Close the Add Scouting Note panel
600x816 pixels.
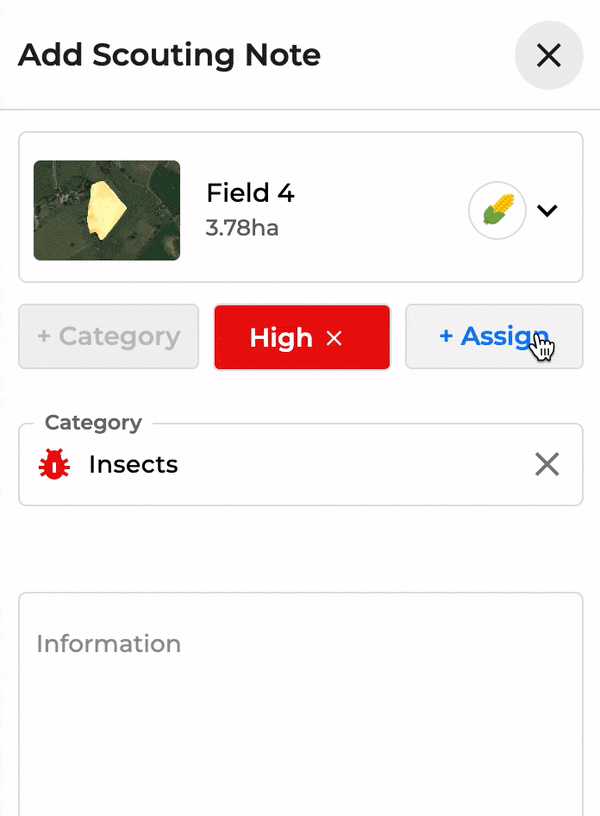[548, 55]
